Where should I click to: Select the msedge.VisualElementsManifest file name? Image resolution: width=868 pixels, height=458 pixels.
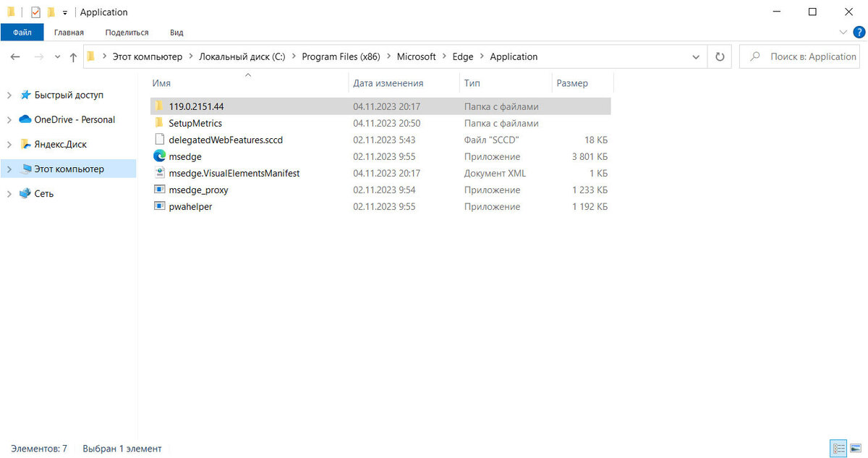[x=234, y=173]
